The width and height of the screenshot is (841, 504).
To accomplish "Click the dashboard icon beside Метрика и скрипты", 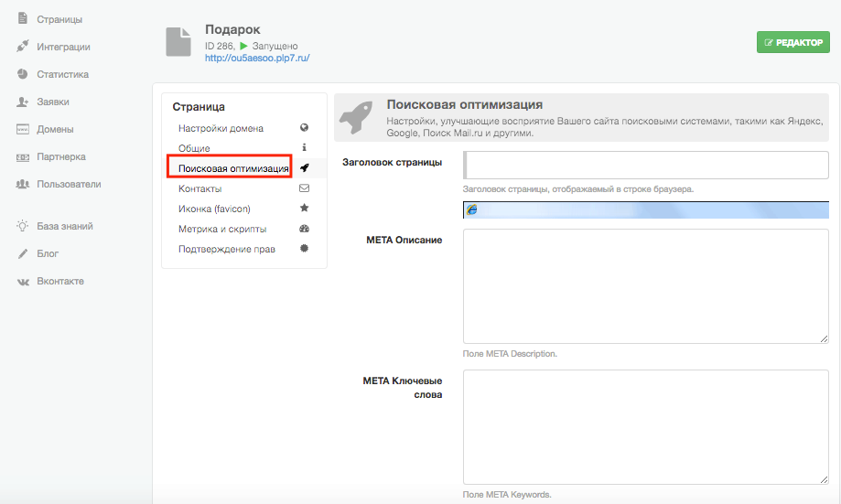I will click(x=305, y=229).
